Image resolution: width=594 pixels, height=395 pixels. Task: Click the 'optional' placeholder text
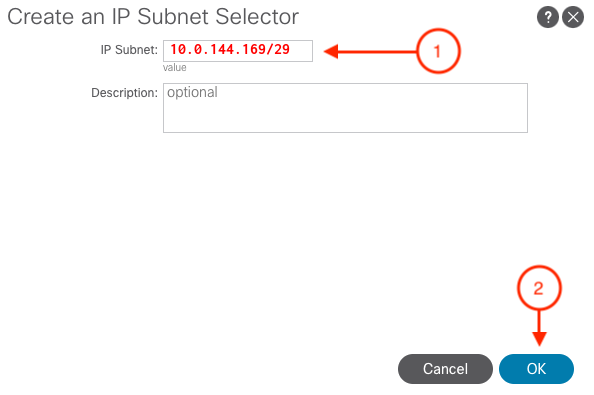point(192,92)
